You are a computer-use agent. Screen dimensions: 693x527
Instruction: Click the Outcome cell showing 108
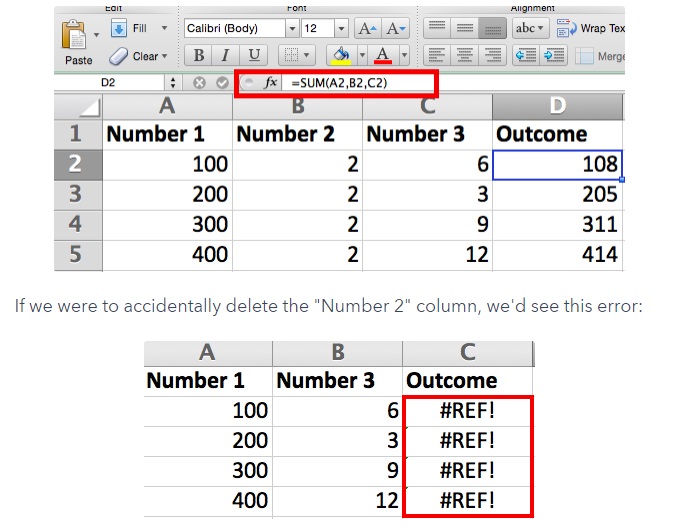click(x=557, y=164)
